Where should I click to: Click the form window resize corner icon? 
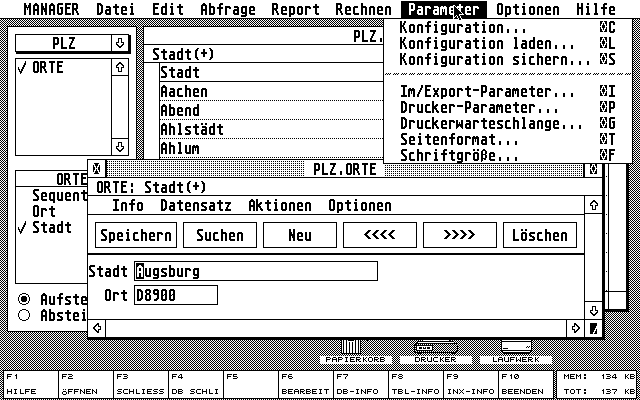tap(593, 328)
